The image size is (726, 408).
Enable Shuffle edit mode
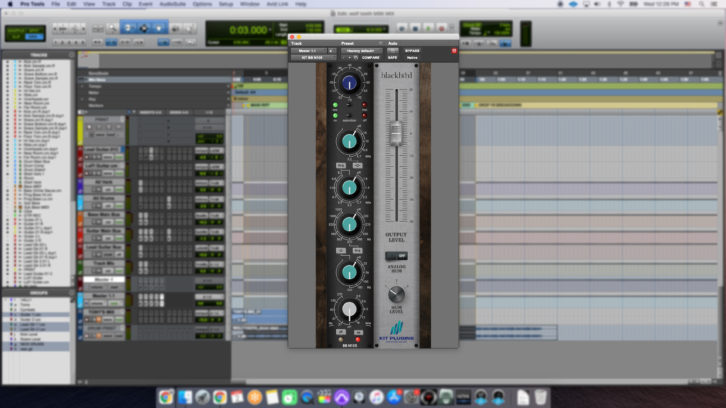point(17,31)
